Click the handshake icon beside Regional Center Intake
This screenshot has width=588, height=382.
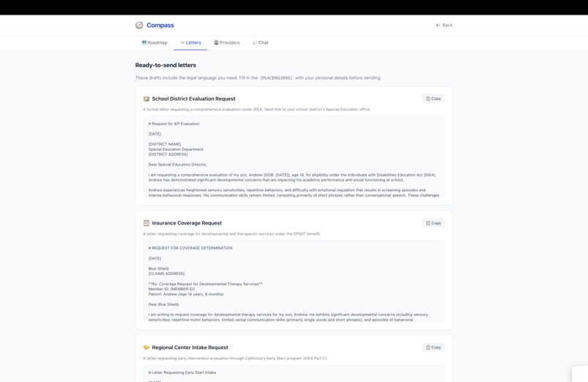click(146, 348)
